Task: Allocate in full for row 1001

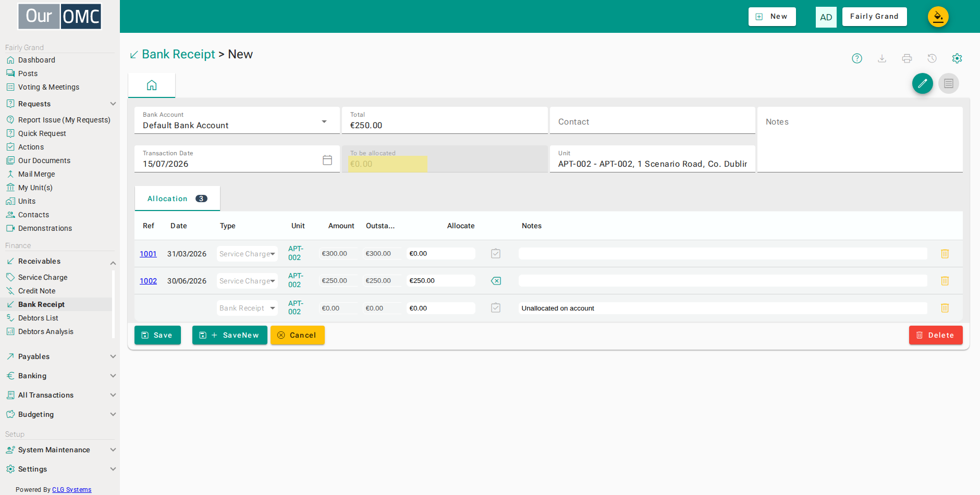Action: (x=496, y=254)
